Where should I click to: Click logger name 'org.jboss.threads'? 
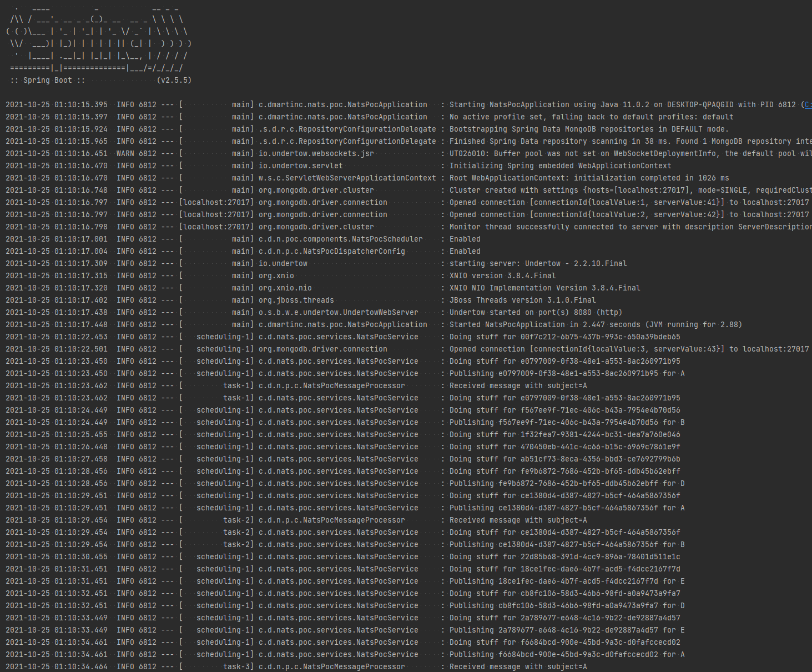tap(296, 300)
